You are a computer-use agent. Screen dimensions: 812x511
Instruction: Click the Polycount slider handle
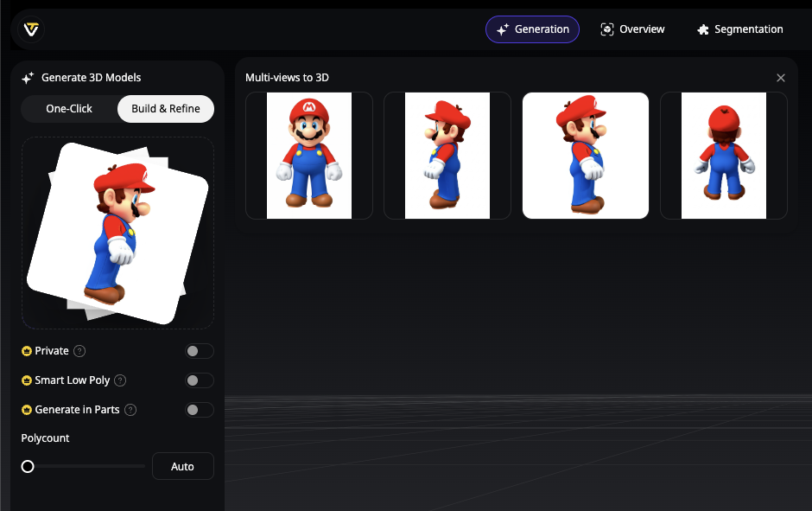click(x=28, y=466)
